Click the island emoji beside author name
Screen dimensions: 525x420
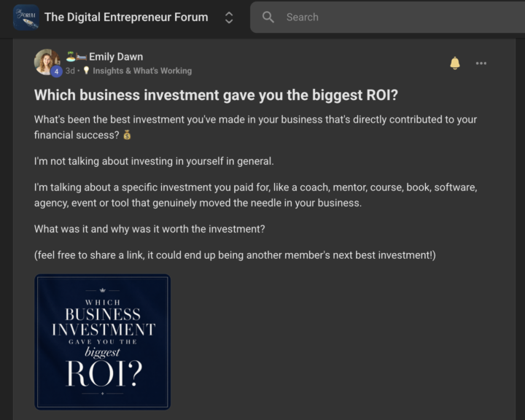tap(71, 57)
